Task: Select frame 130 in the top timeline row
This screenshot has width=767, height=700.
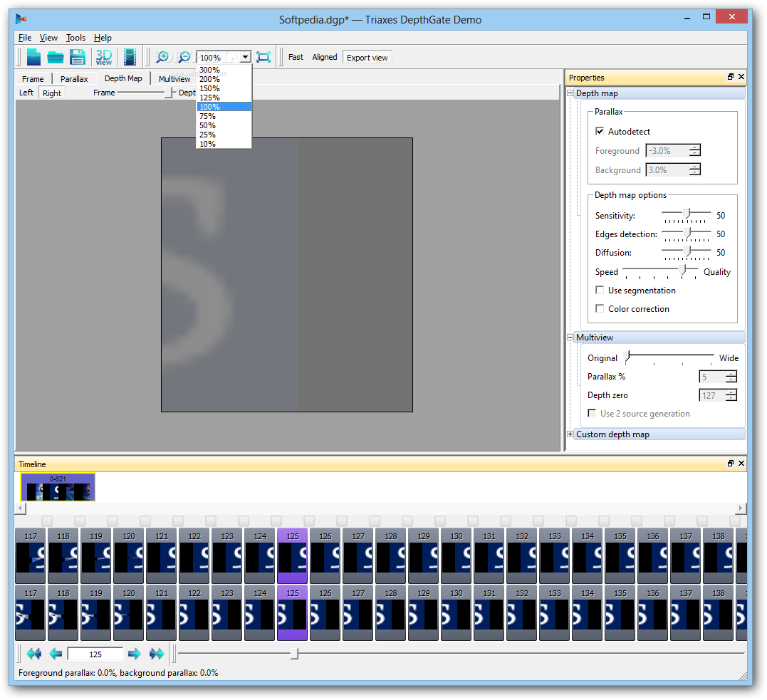Action: point(456,555)
